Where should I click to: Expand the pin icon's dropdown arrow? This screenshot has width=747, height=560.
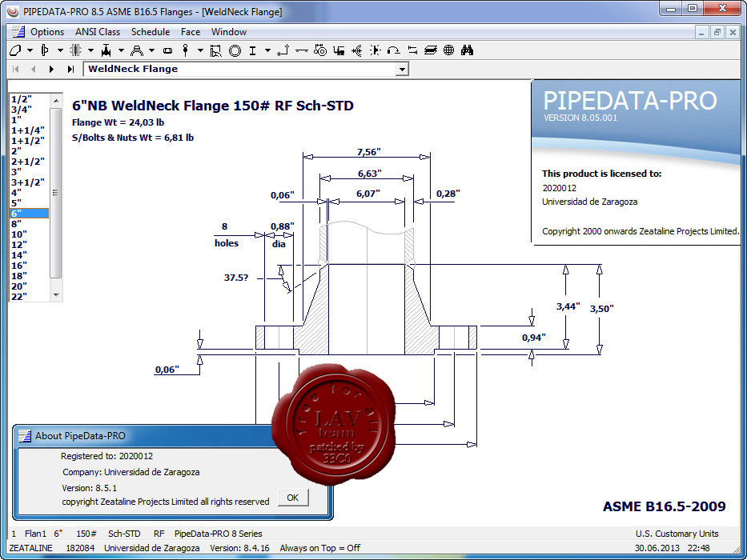(x=200, y=50)
